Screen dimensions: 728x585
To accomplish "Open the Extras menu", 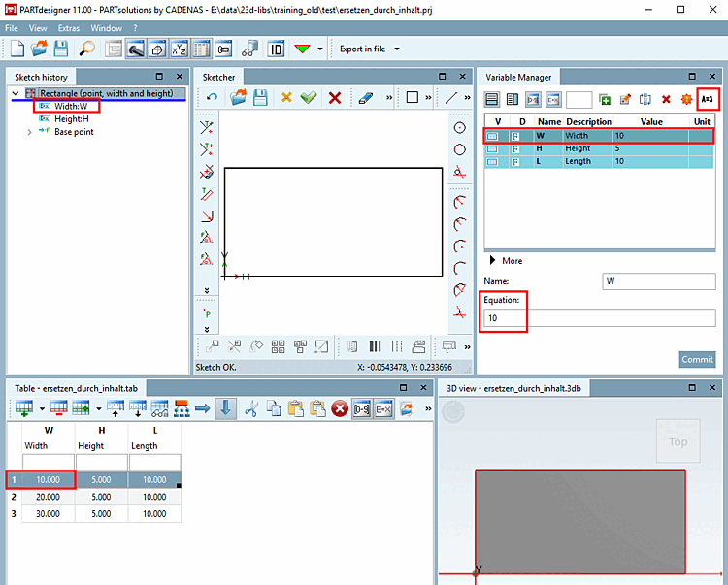I will 69,28.
